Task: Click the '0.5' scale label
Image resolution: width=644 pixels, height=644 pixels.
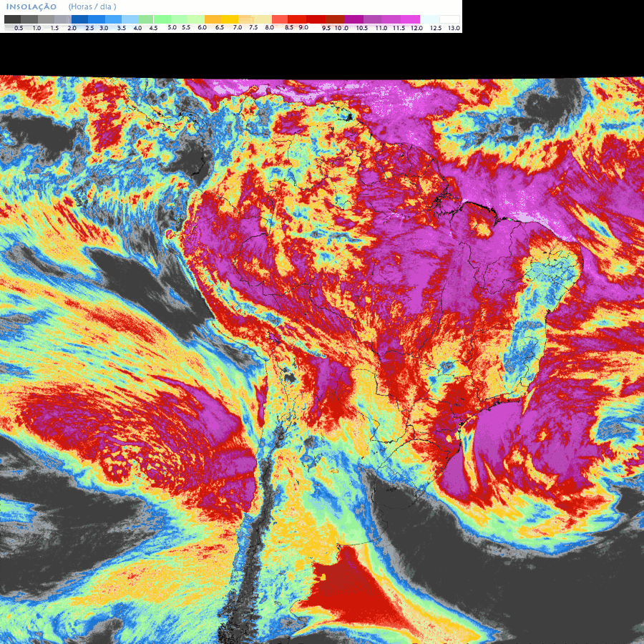Action: [x=19, y=28]
